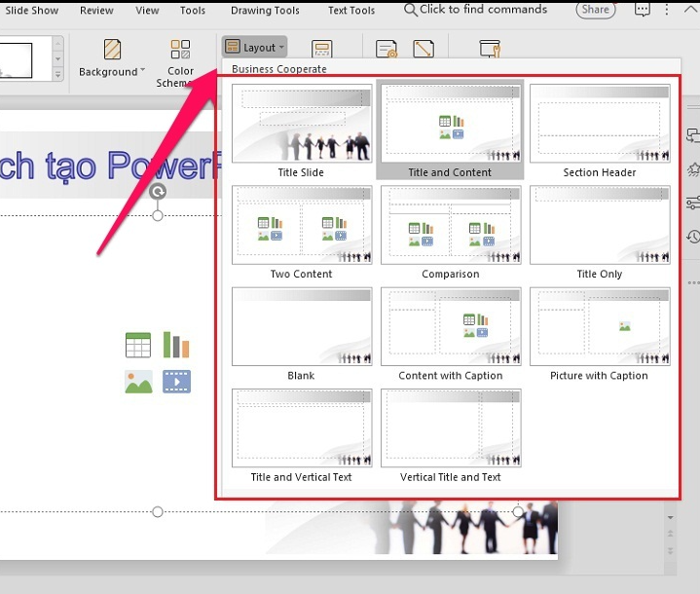The image size is (700, 594).
Task: Click the ellipsis in the right sidebar
Action: [x=694, y=282]
